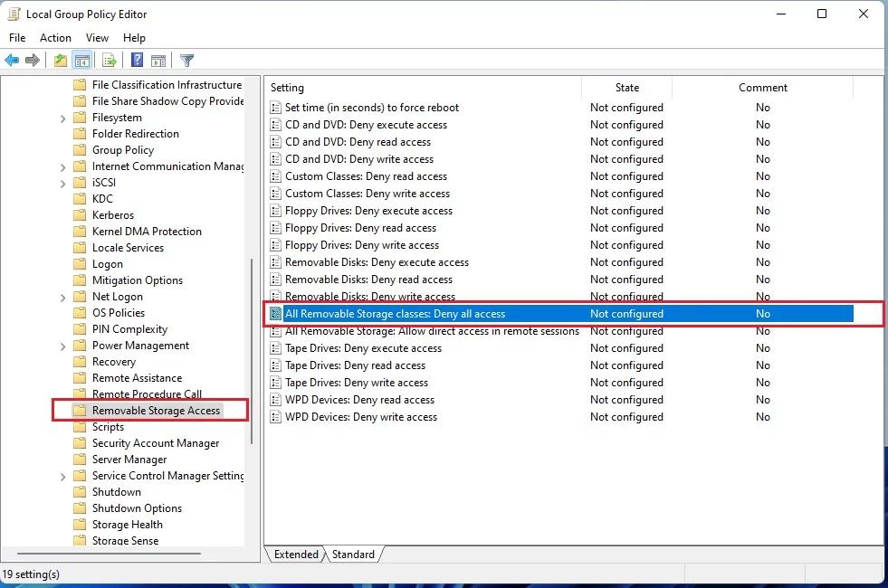Select the Folder Redirection folder
Viewport: 888px width, 588px height.
point(136,134)
